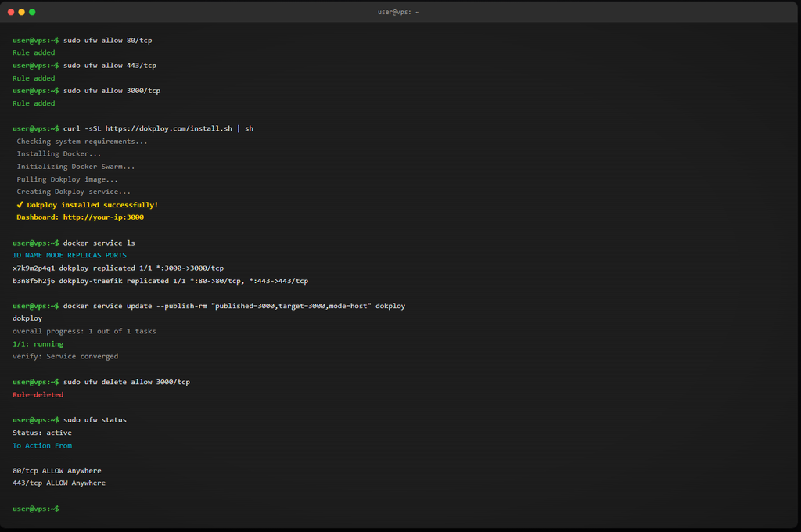Click the 'Creating Dokploy service...' line
Viewport: 801px width, 532px height.
click(74, 192)
